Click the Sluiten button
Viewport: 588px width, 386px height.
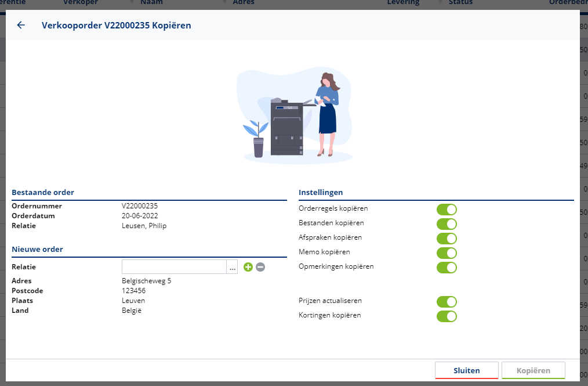[x=466, y=370]
